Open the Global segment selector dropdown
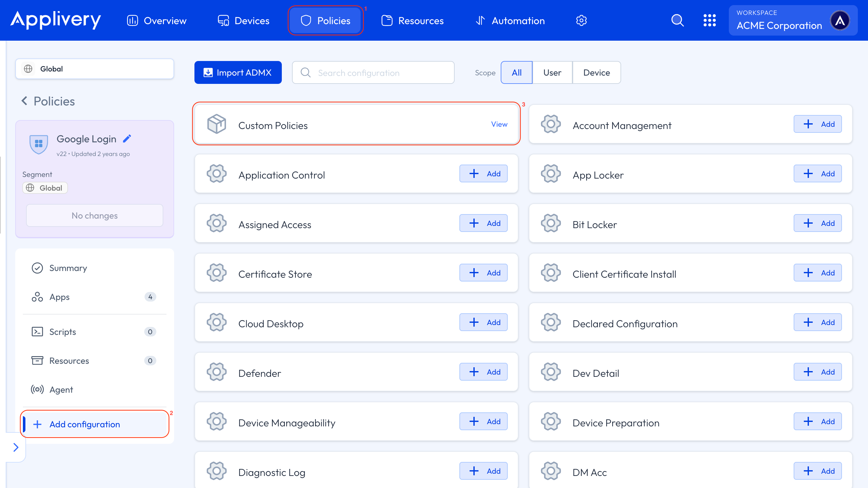Viewport: 868px width, 488px height. (95, 69)
